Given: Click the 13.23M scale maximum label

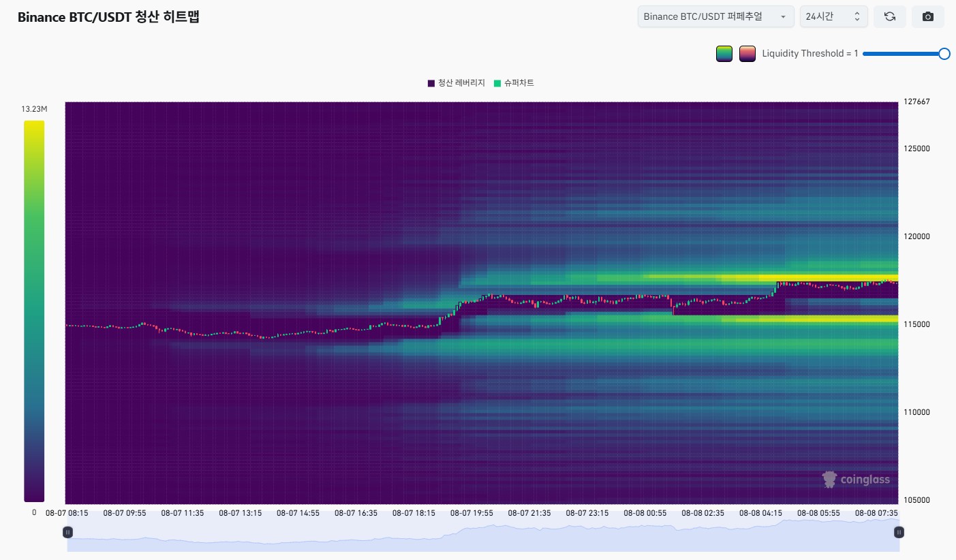Looking at the screenshot, I should coord(34,109).
